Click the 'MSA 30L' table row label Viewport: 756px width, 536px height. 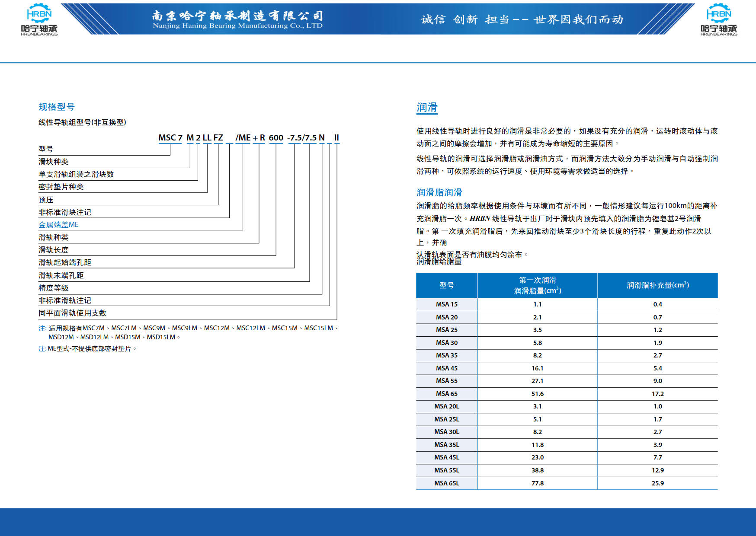(x=447, y=432)
